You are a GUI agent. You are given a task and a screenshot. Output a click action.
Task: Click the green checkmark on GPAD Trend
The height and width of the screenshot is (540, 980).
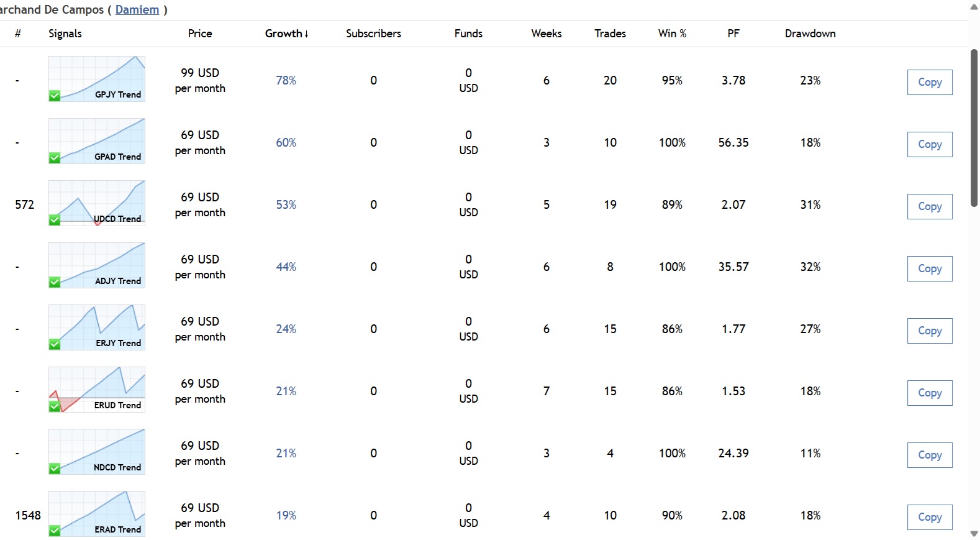click(x=55, y=158)
